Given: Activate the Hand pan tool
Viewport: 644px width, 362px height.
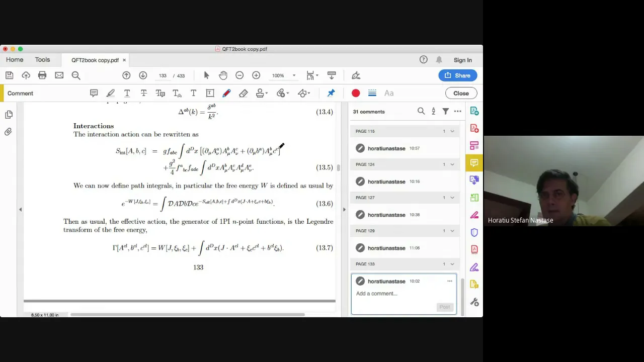Looking at the screenshot, I should (223, 75).
